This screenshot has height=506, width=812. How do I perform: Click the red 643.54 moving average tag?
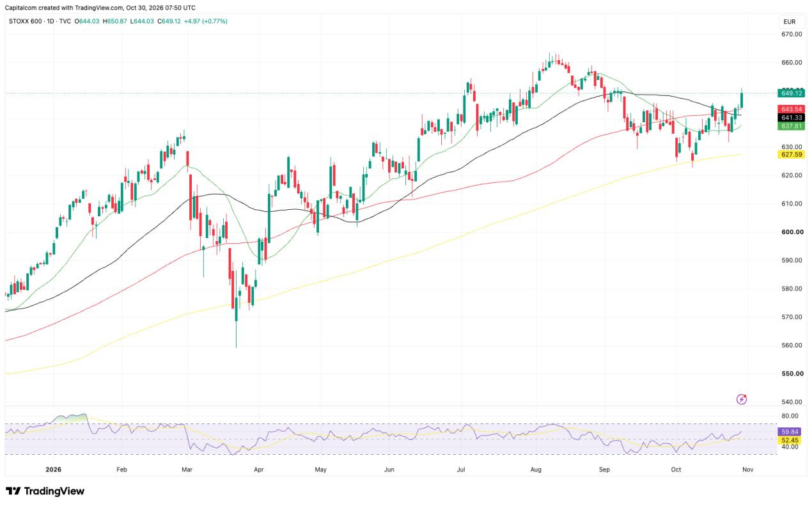pos(792,109)
